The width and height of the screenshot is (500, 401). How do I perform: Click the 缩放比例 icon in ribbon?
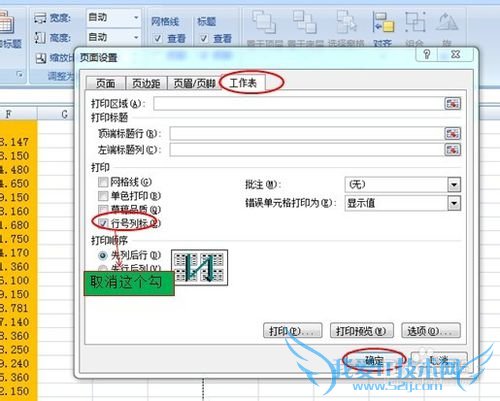[x=41, y=58]
